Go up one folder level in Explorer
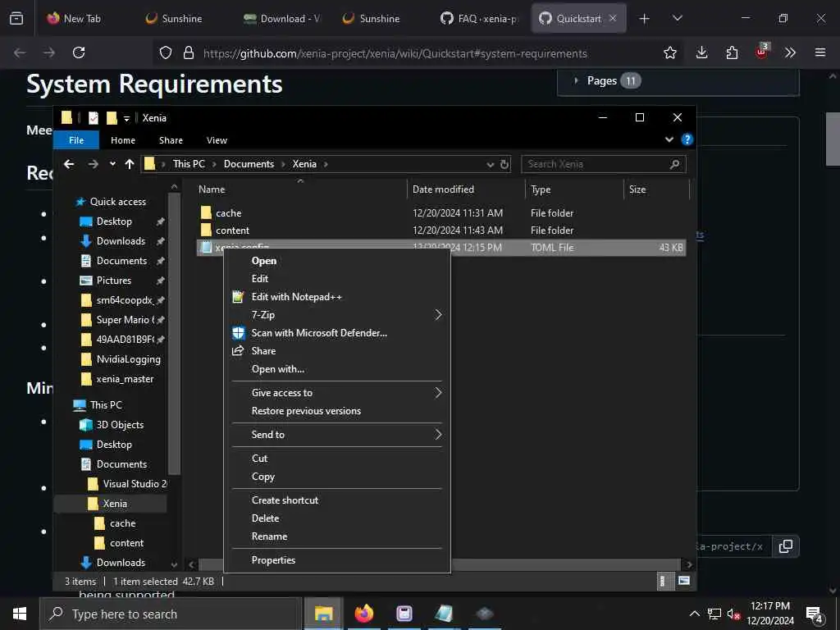The image size is (840, 630). [129, 164]
